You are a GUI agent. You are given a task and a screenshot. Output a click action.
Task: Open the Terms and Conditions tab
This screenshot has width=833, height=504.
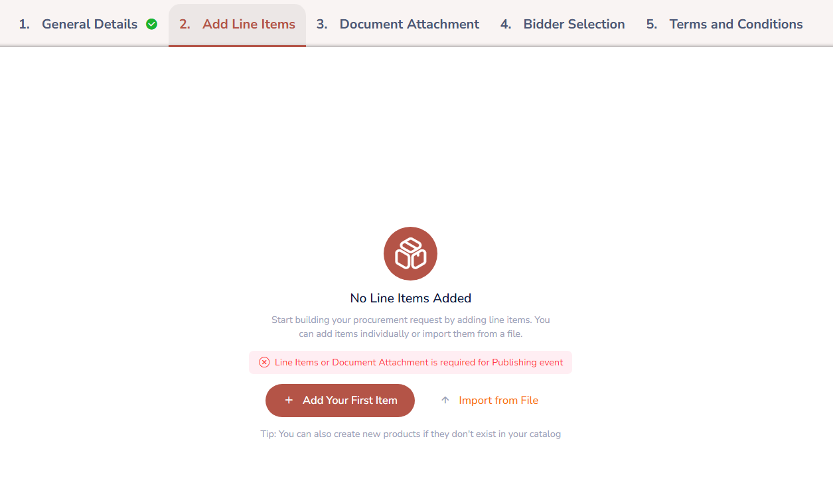(x=724, y=25)
